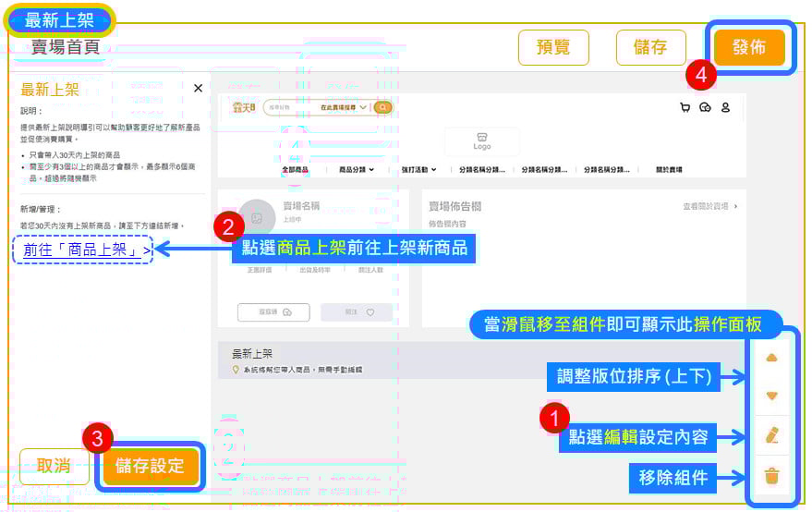Click the orange search magnifier button

pyautogui.click(x=382, y=107)
